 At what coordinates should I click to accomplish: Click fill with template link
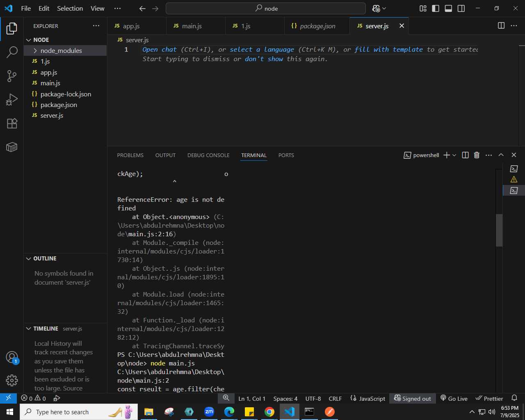(x=388, y=50)
